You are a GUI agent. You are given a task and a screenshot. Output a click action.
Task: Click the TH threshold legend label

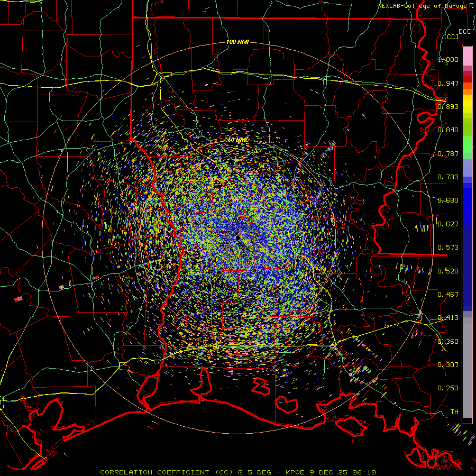[454, 412]
